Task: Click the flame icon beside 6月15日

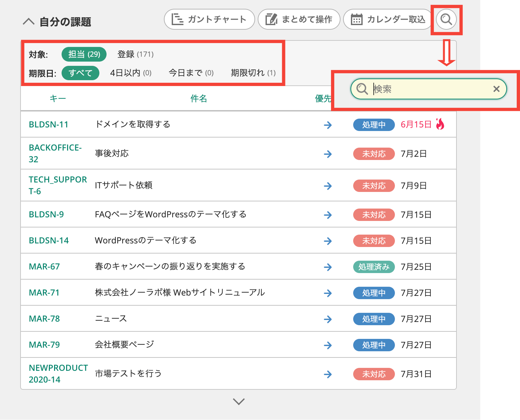Action: [440, 124]
